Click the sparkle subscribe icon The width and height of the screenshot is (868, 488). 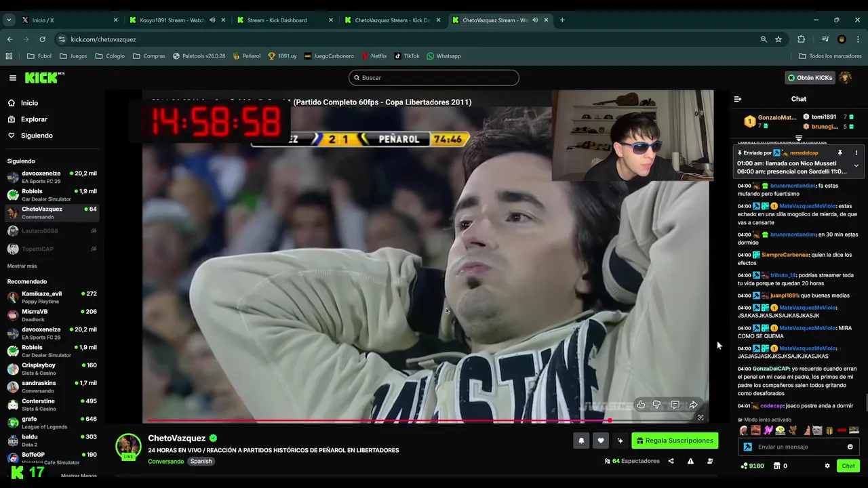tap(620, 441)
